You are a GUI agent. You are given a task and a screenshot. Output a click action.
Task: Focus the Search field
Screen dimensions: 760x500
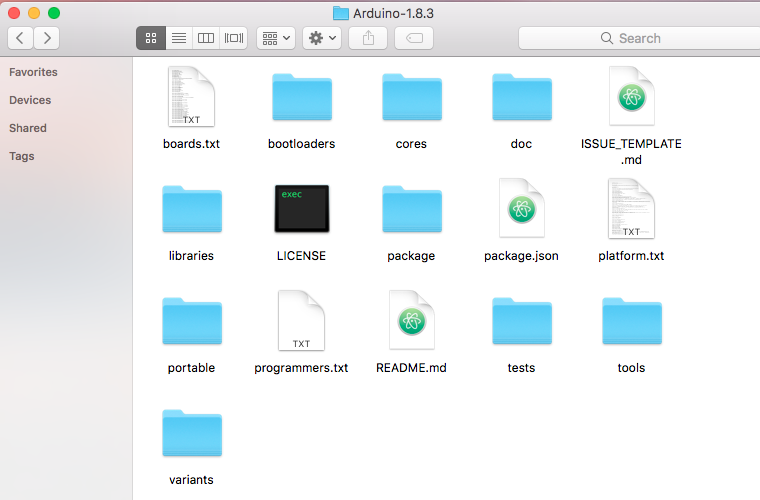[x=639, y=38]
